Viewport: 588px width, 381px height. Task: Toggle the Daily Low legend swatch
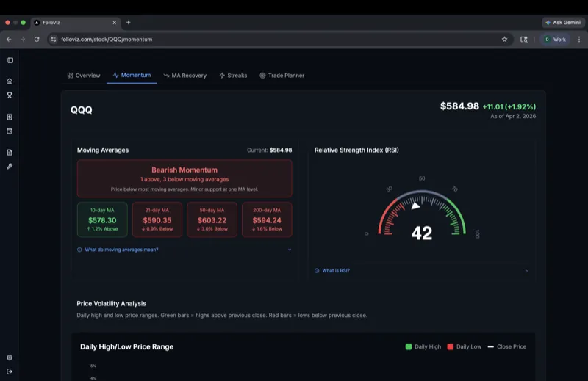tap(451, 347)
